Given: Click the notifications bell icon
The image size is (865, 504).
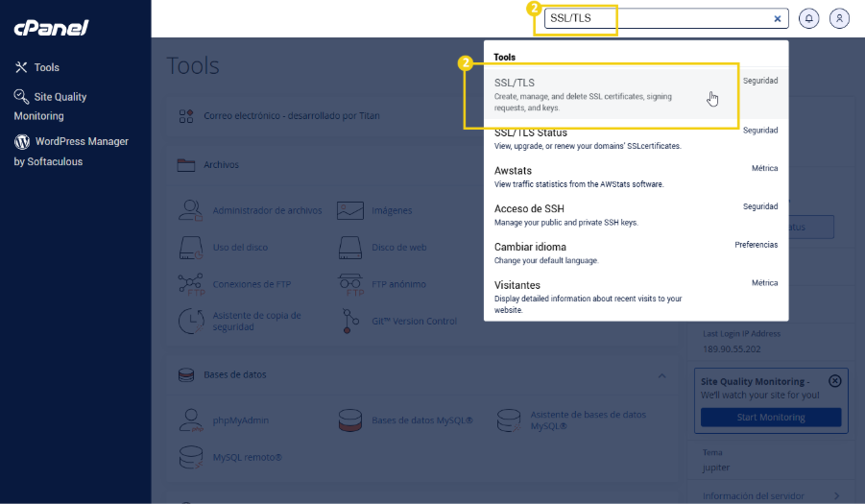Looking at the screenshot, I should click(808, 18).
